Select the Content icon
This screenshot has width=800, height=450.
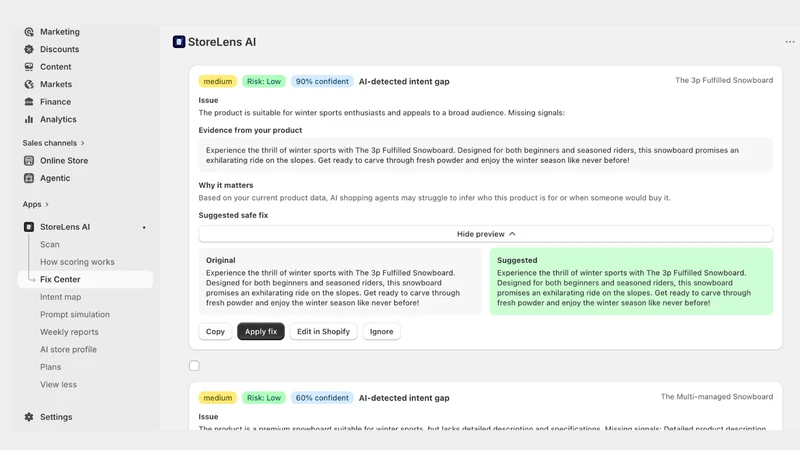29,67
